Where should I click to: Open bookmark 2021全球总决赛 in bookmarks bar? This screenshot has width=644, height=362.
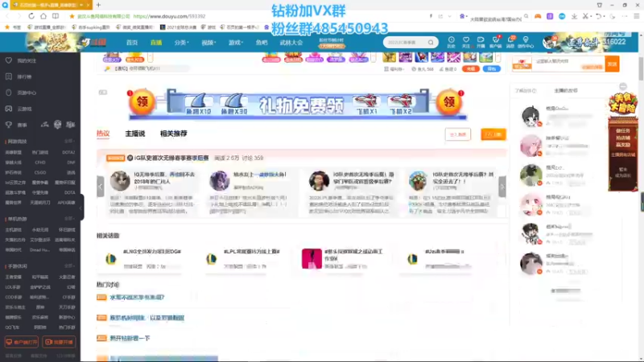(178, 27)
